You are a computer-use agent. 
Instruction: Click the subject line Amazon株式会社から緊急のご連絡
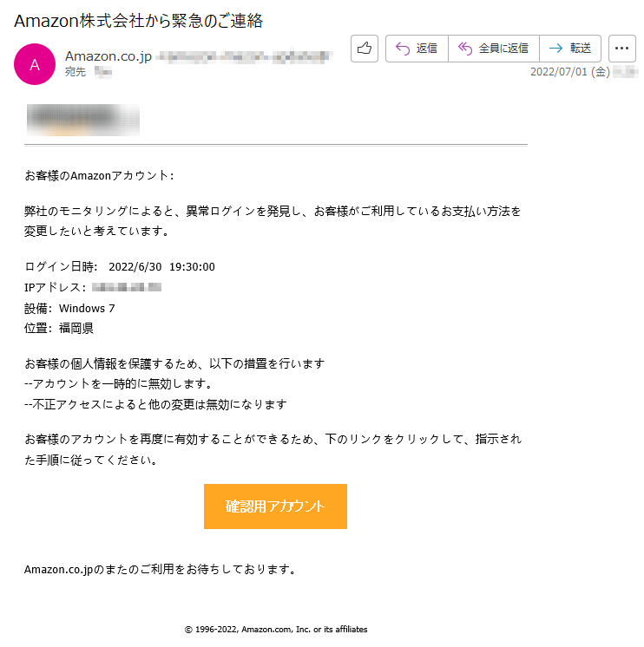pyautogui.click(x=138, y=21)
